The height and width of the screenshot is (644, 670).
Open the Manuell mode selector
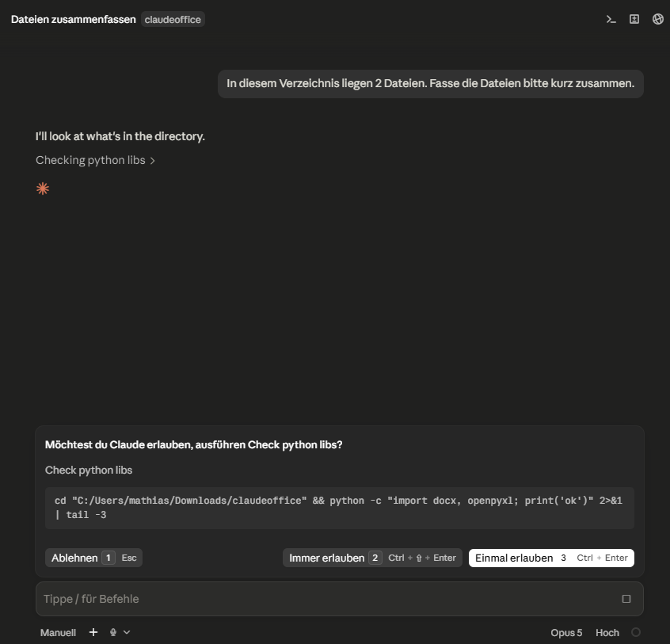pyautogui.click(x=58, y=632)
